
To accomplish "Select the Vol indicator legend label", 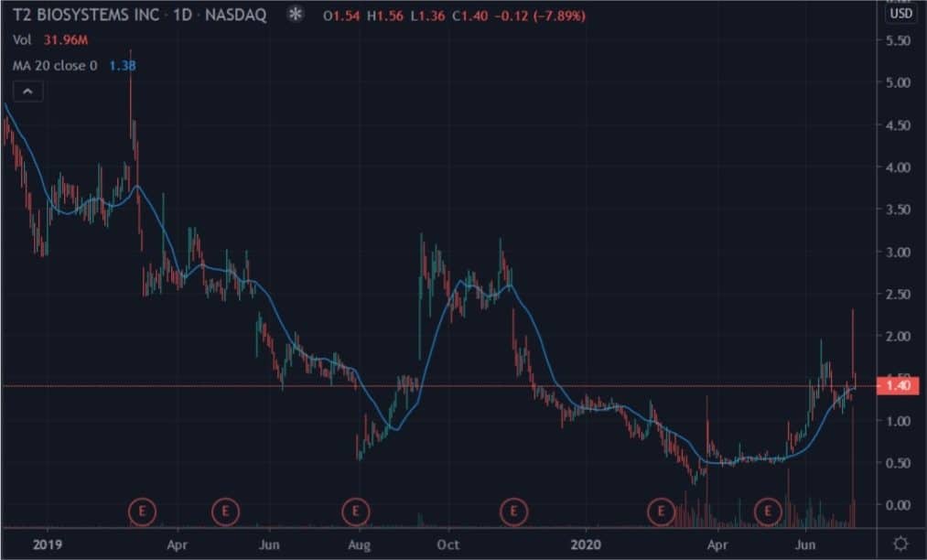I will tap(22, 40).
